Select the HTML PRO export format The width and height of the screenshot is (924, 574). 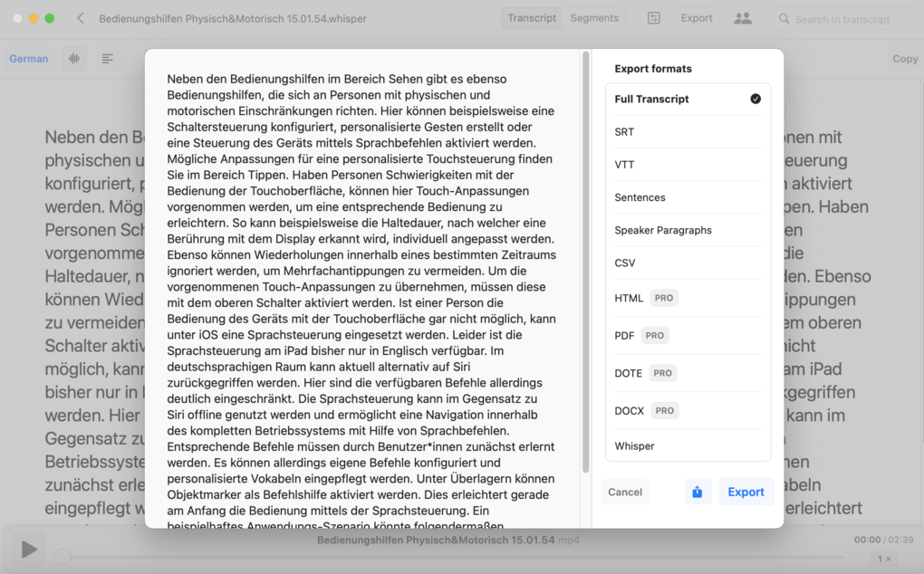[688, 298]
